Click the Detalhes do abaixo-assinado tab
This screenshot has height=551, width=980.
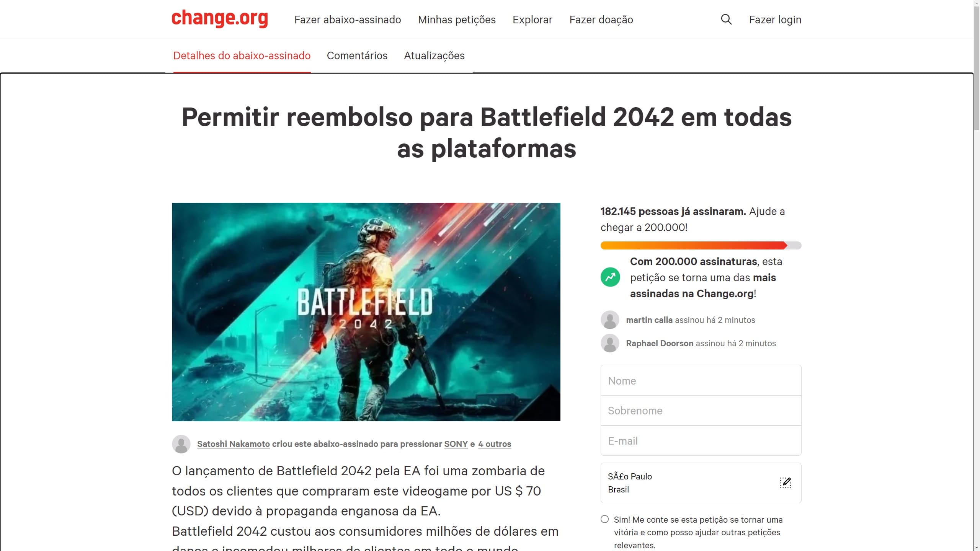[241, 56]
